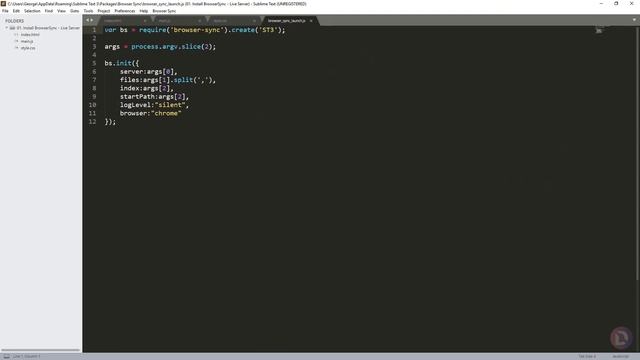The height and width of the screenshot is (360, 640).
Task: Click the "chrome" string on line 11
Action: 166,113
